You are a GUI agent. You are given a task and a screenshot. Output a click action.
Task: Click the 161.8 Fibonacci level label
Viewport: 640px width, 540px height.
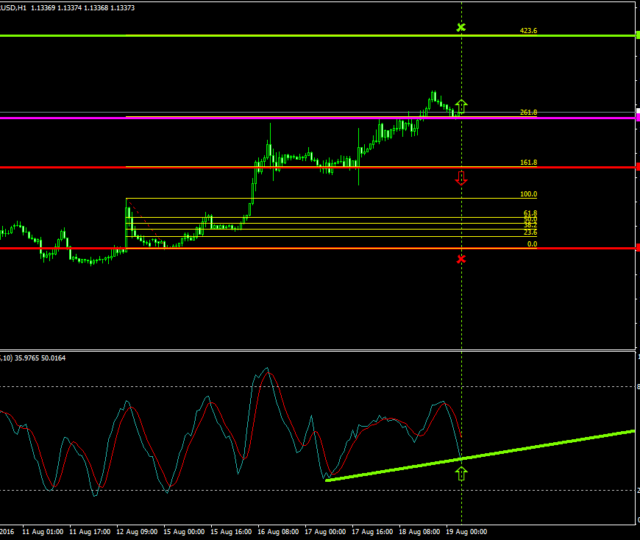(529, 162)
